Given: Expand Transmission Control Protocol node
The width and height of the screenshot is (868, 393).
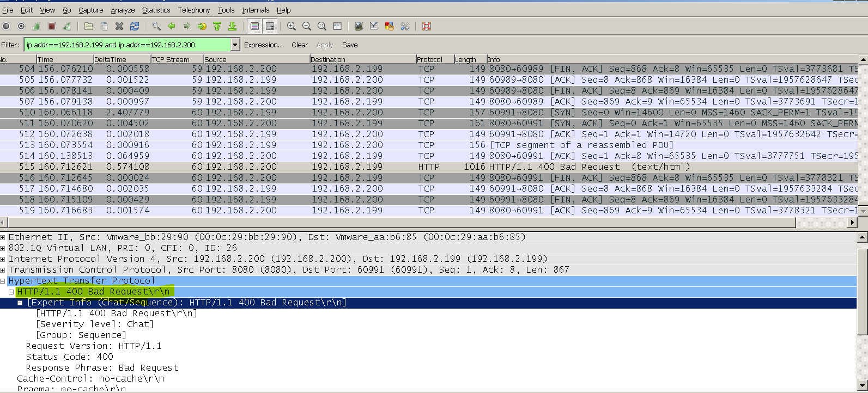Looking at the screenshot, I should [x=3, y=270].
